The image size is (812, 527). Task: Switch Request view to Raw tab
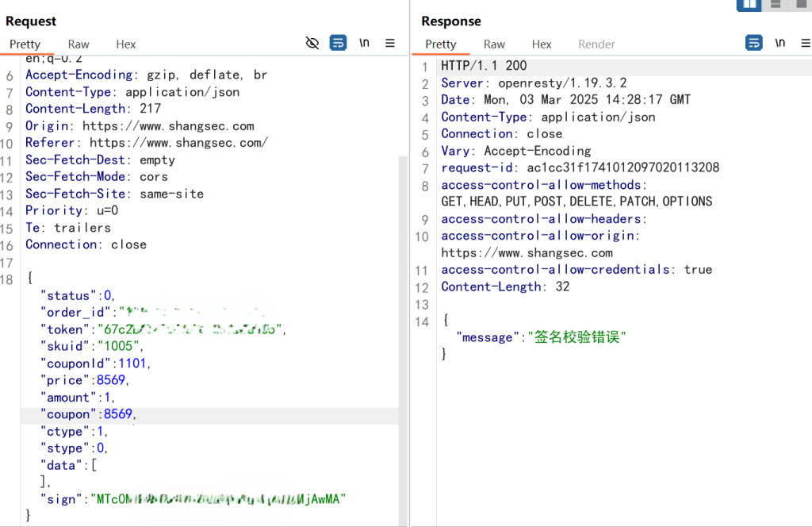tap(79, 44)
